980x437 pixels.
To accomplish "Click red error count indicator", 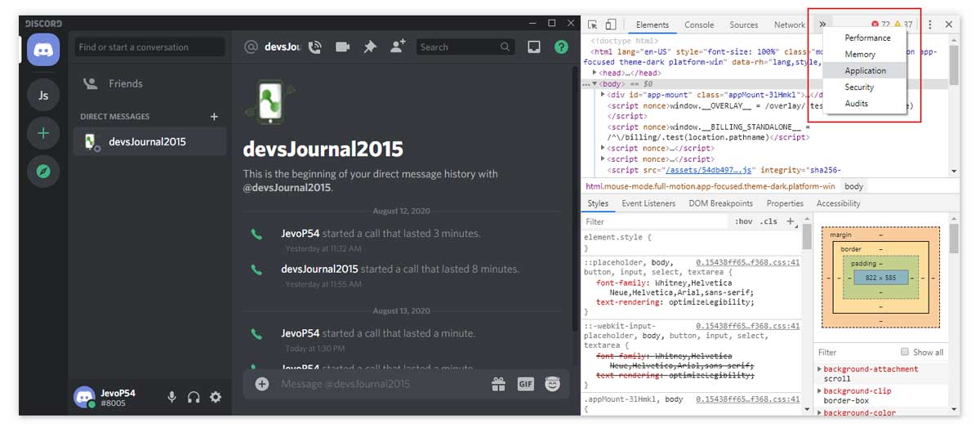I will click(881, 25).
